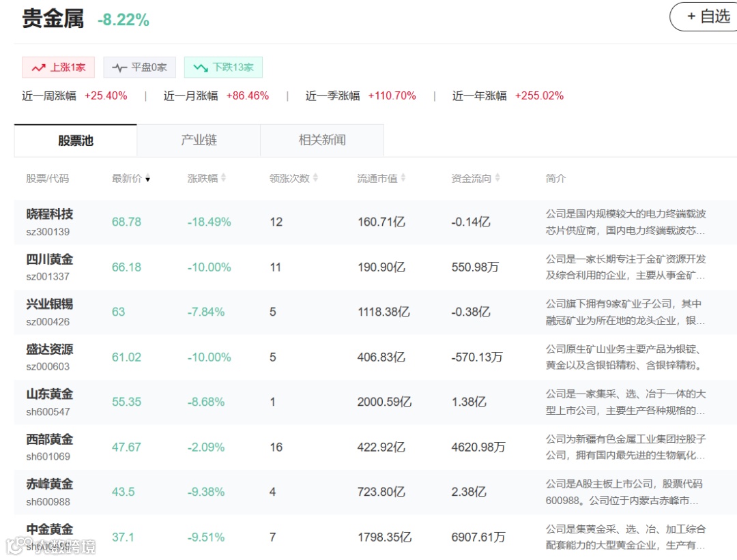This screenshot has height=560, width=737.
Task: Click latest price 37.1
Action: click(x=123, y=537)
